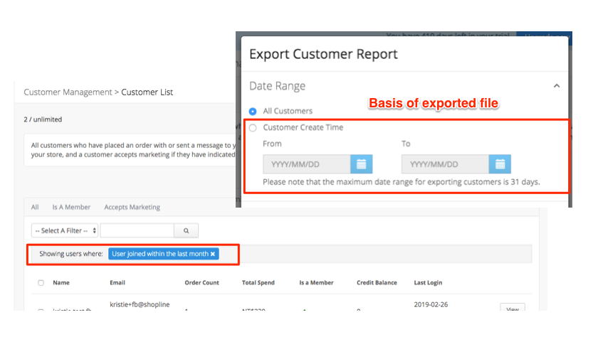
Task: Click the kristie+fb@shopline email cell
Action: tap(140, 304)
